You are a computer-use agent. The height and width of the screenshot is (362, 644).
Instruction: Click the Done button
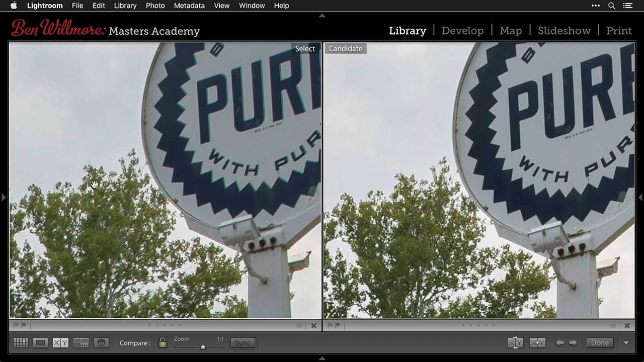(x=600, y=343)
